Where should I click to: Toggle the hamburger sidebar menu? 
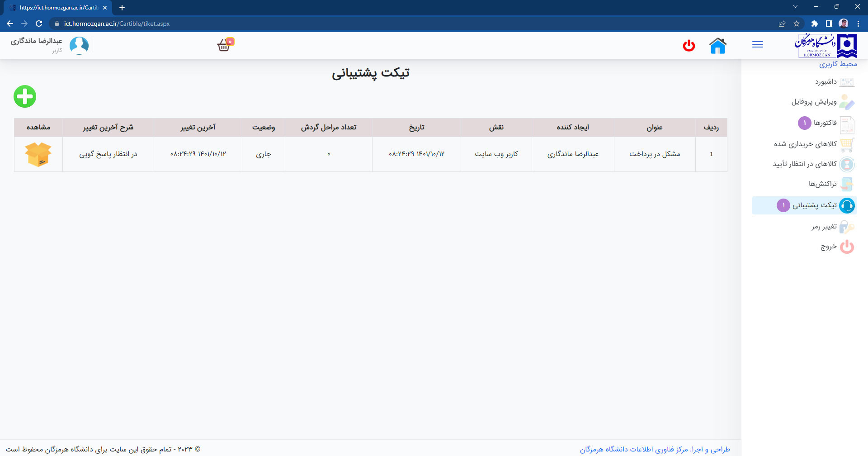pyautogui.click(x=758, y=44)
